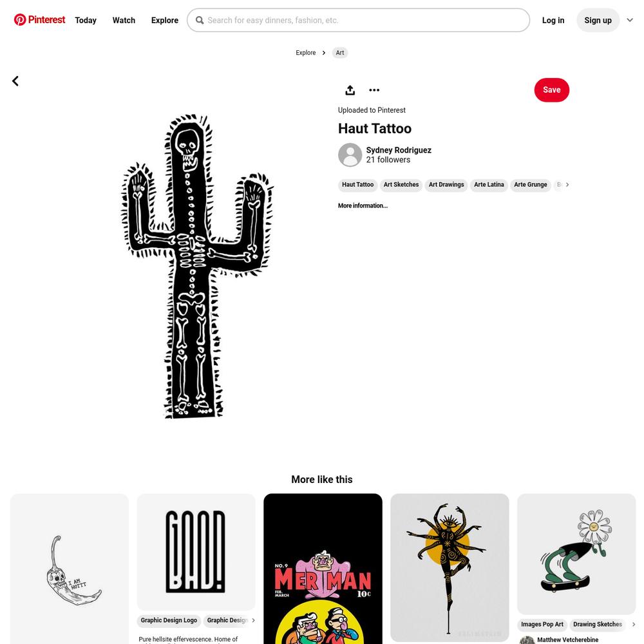
Task: Show more tags with chevron after Arte Grunge
Action: point(567,185)
